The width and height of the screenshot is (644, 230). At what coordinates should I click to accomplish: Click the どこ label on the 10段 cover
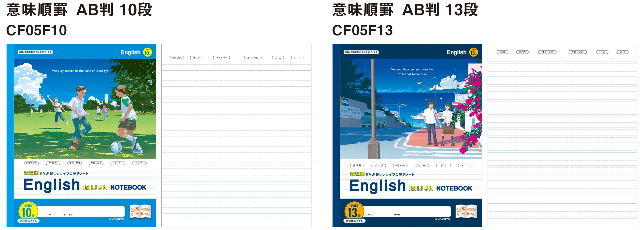pyautogui.click(x=118, y=163)
